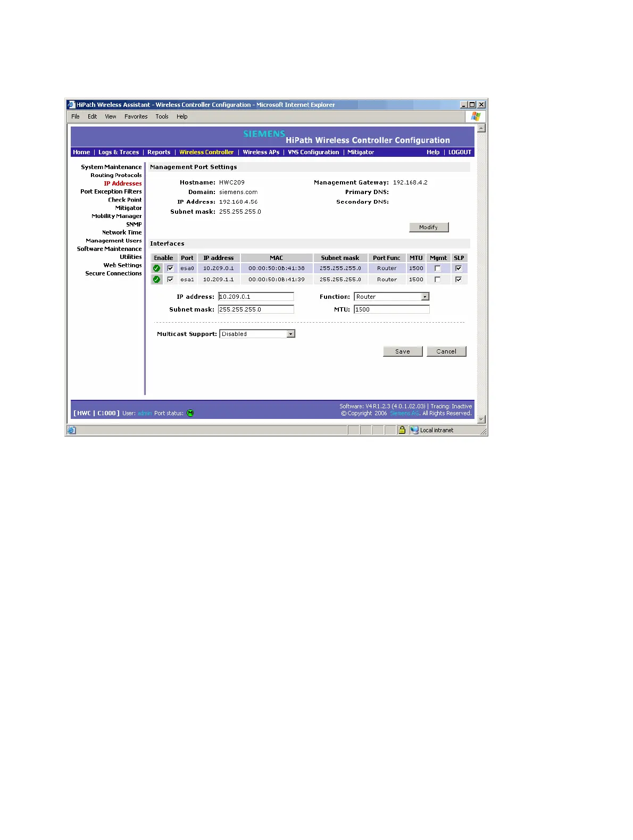Open Port Exception Filters in the sidebar
Viewport: 633px width, 840px height.
point(111,191)
